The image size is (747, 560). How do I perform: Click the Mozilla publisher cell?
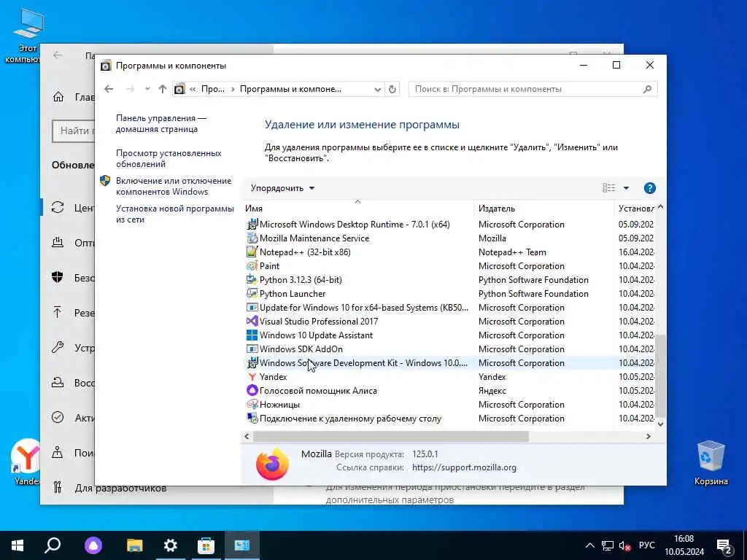coord(492,238)
